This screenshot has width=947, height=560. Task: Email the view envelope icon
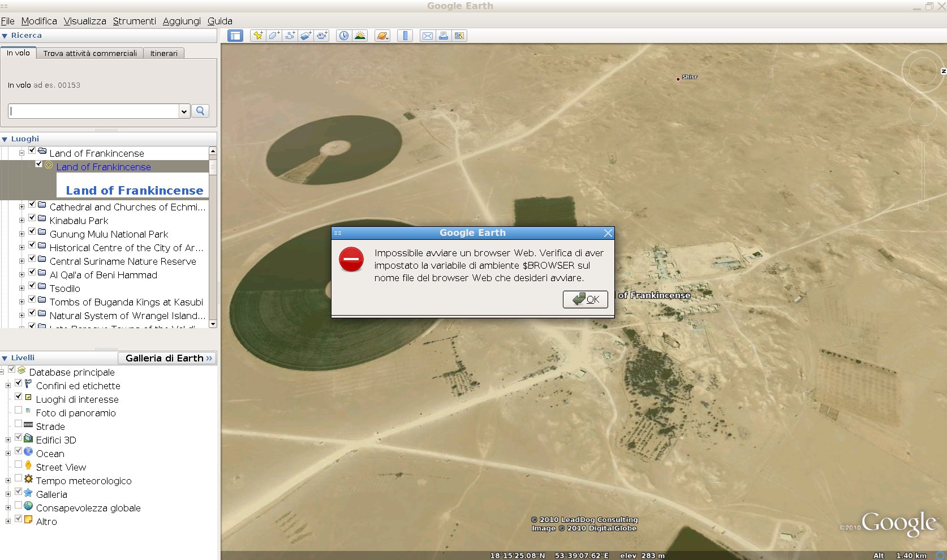pyautogui.click(x=428, y=36)
